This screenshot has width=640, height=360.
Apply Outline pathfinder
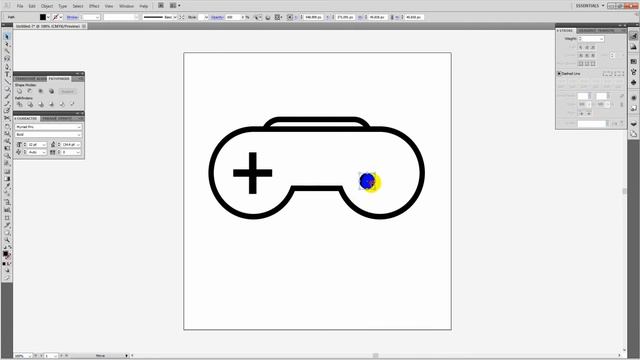click(x=62, y=104)
